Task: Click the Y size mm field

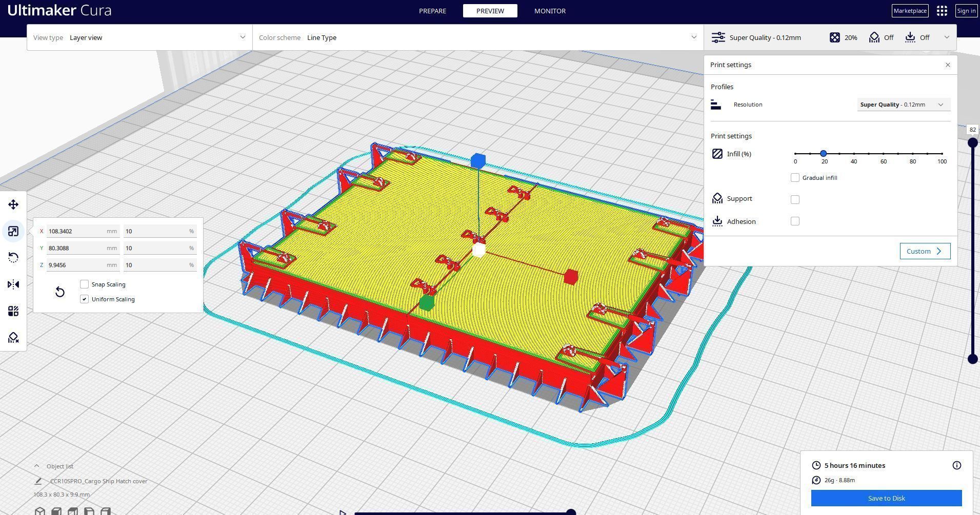Action: [x=83, y=248]
